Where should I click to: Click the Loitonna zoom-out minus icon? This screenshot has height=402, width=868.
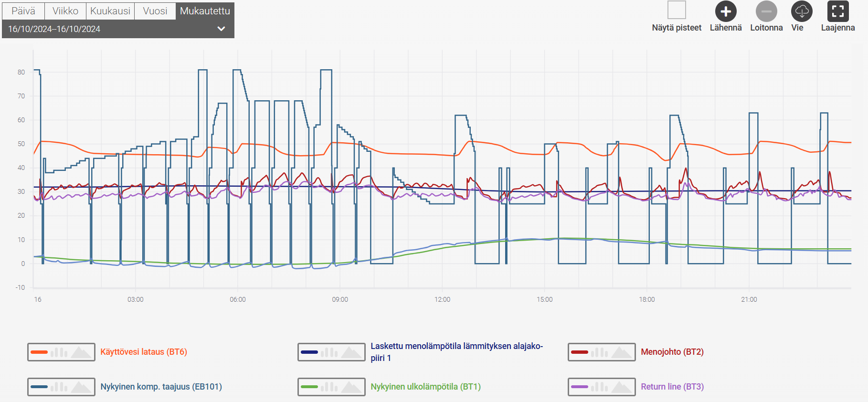coord(766,11)
